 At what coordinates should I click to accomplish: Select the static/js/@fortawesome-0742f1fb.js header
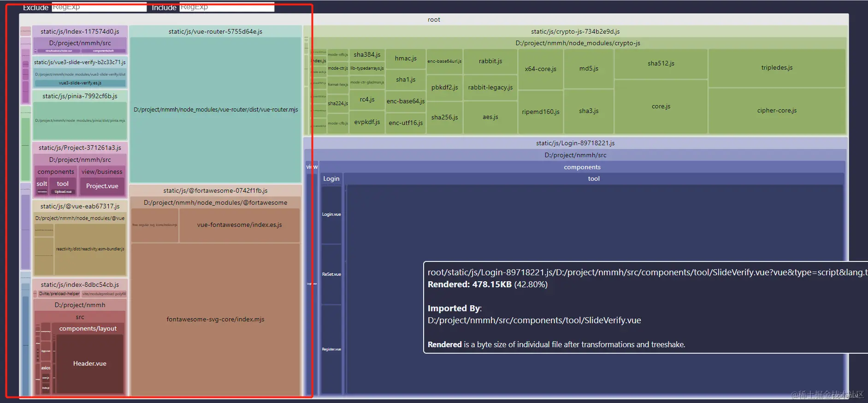pyautogui.click(x=215, y=190)
